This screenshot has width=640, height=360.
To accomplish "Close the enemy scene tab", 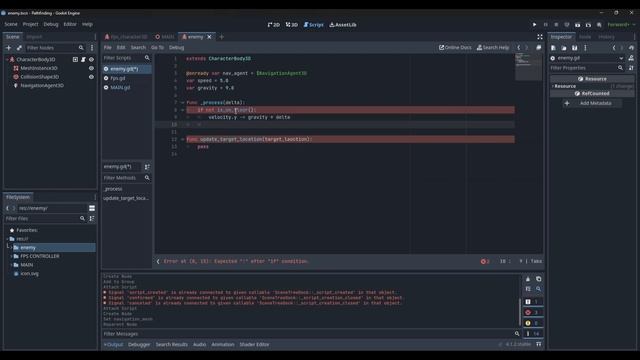I will pos(209,37).
